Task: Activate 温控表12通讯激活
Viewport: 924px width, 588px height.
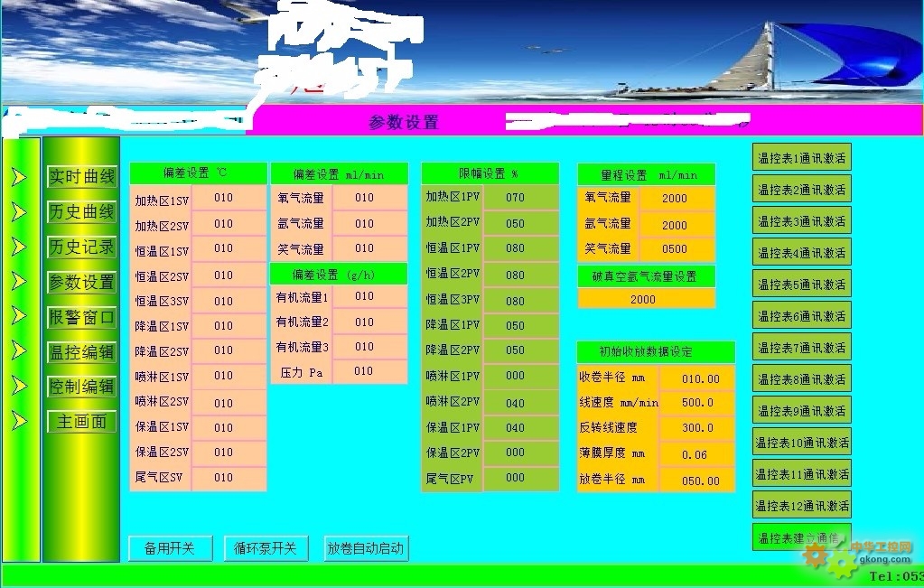Action: pos(801,506)
